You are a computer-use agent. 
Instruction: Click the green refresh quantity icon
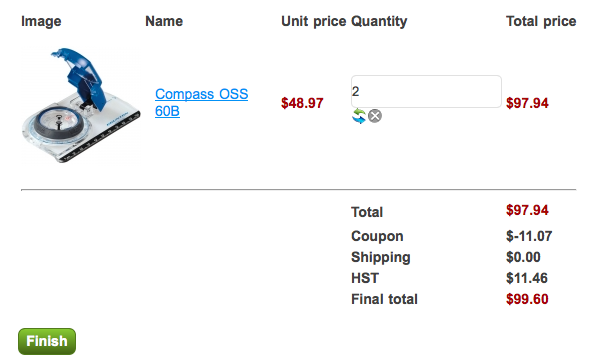(x=359, y=116)
